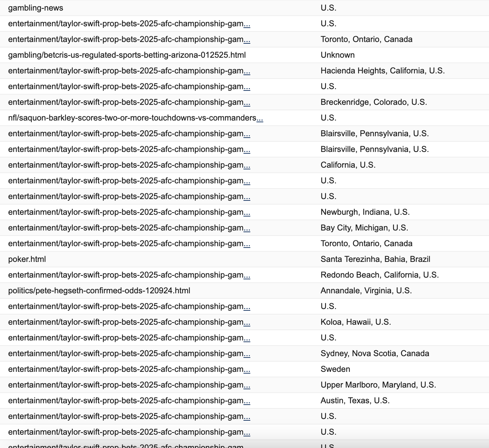Click ellipsis in the California, U.S. row
The height and width of the screenshot is (448, 489).
(247, 166)
